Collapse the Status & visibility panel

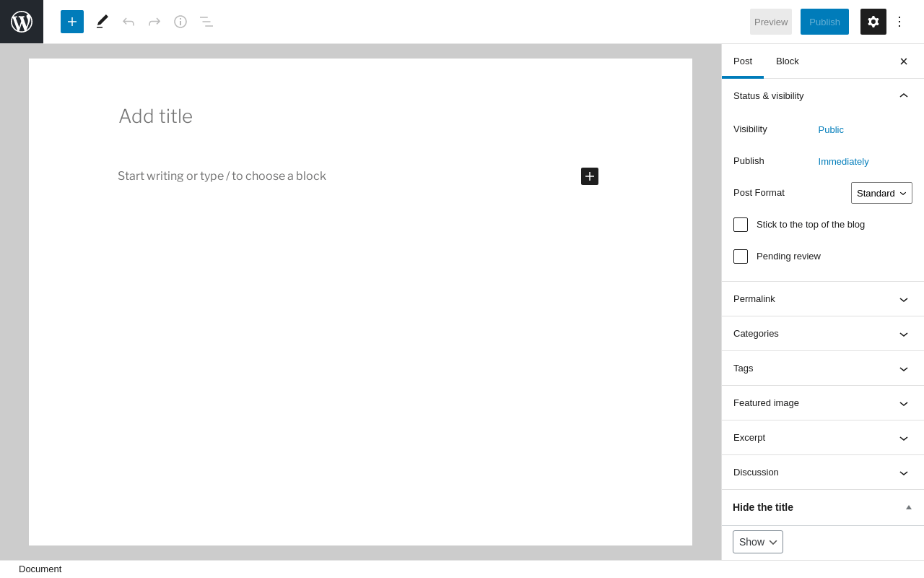point(823,96)
